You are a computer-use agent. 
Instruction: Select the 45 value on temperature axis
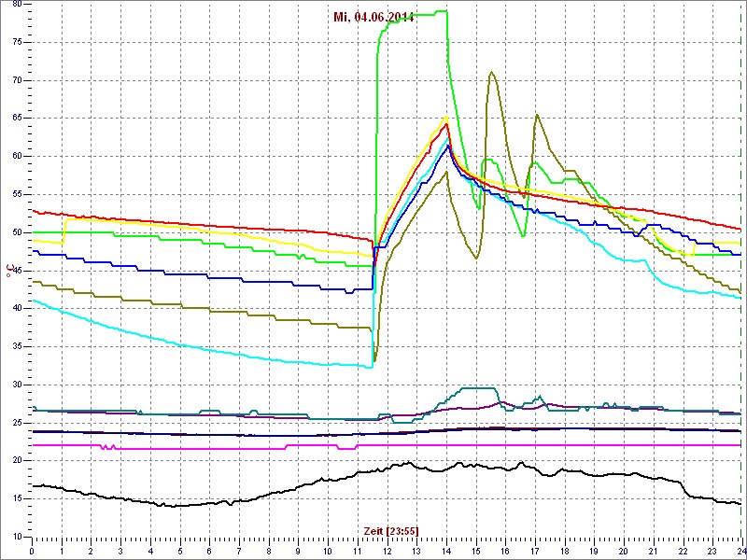tap(16, 271)
